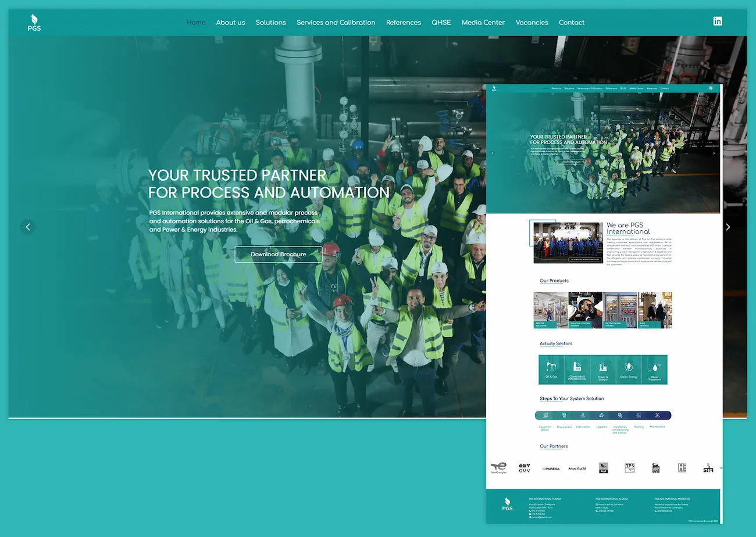This screenshot has width=756, height=537.
Task: Click the Safety Control Systems product image
Action: click(620, 310)
